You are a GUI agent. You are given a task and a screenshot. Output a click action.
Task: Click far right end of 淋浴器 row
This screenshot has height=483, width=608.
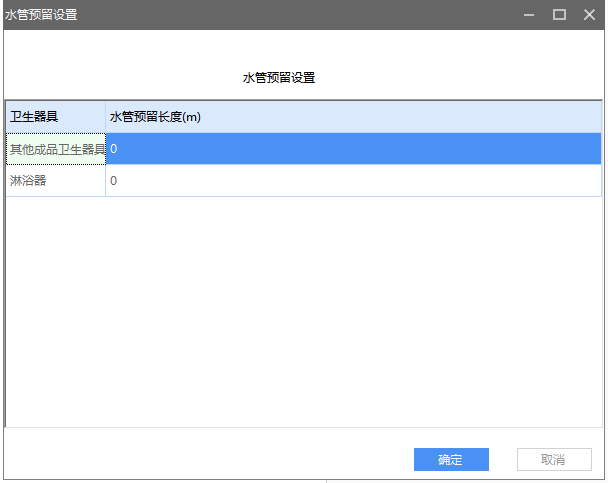click(x=590, y=181)
